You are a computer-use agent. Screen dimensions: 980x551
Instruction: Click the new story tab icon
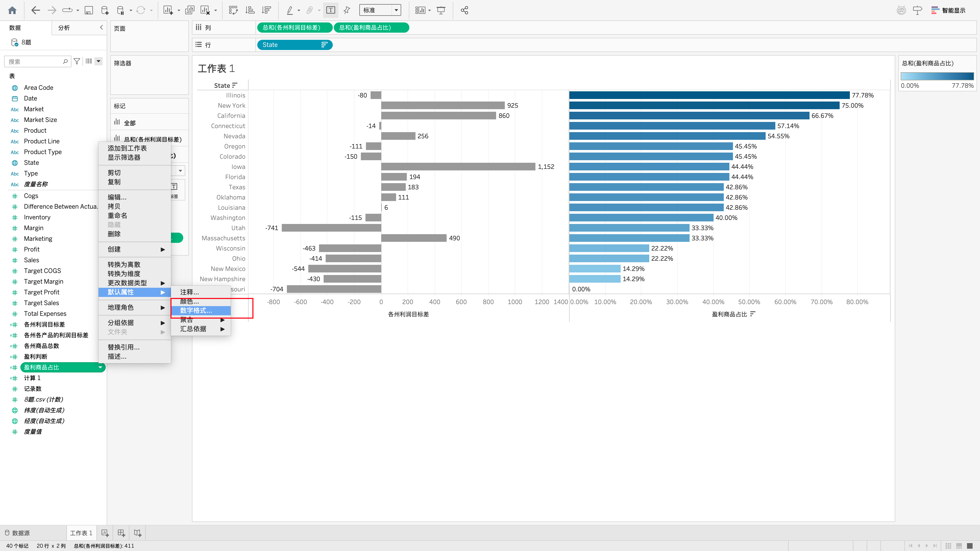[x=138, y=533]
